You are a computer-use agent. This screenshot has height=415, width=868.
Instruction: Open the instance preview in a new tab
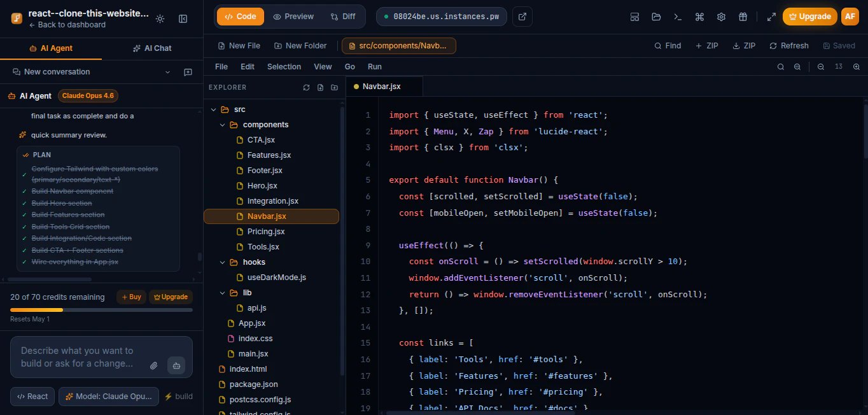[x=522, y=17]
